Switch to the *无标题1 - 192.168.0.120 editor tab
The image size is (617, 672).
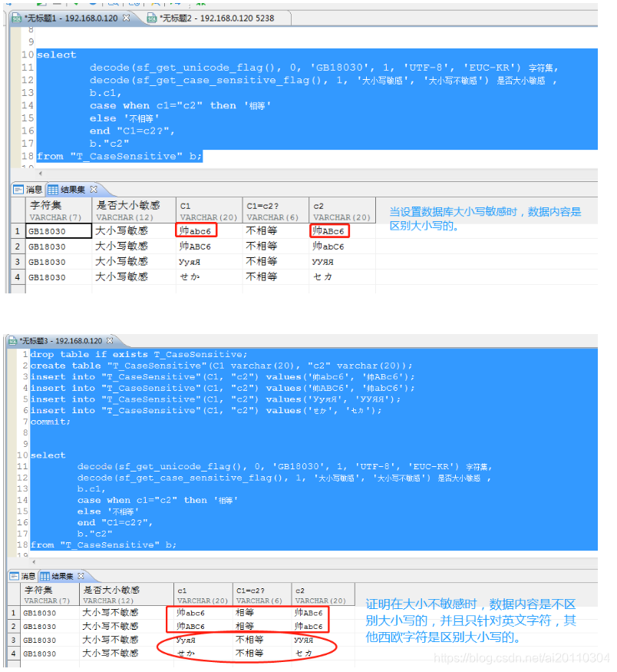[71, 18]
